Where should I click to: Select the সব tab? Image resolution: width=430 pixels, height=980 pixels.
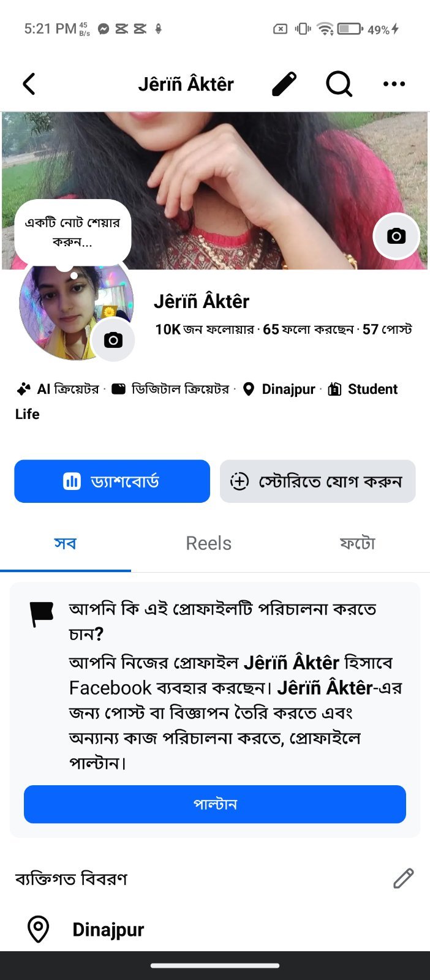[65, 543]
